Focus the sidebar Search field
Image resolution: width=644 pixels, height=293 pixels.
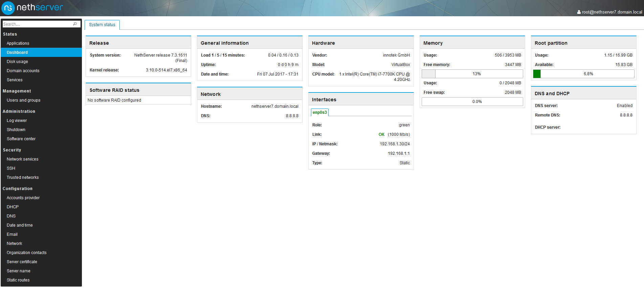(37, 24)
